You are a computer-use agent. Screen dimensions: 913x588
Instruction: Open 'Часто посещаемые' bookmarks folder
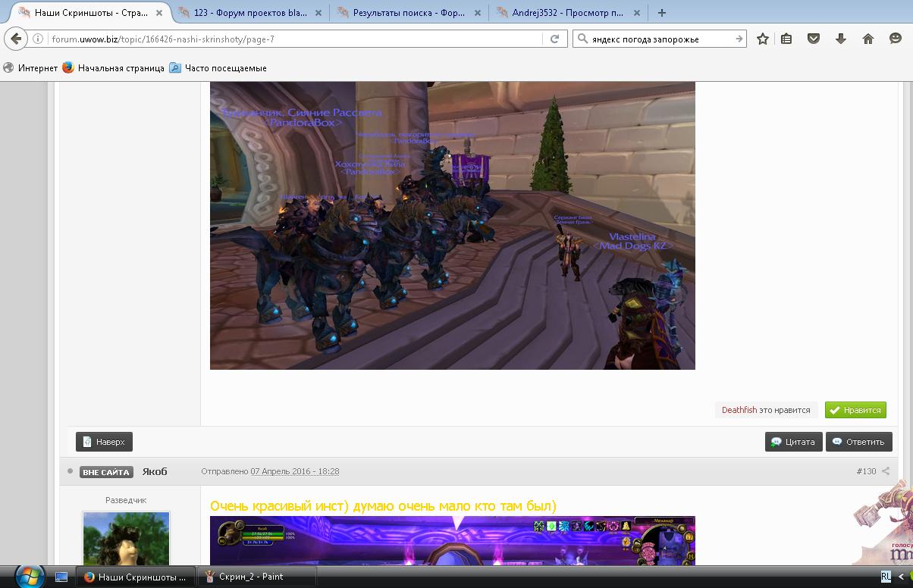(225, 68)
